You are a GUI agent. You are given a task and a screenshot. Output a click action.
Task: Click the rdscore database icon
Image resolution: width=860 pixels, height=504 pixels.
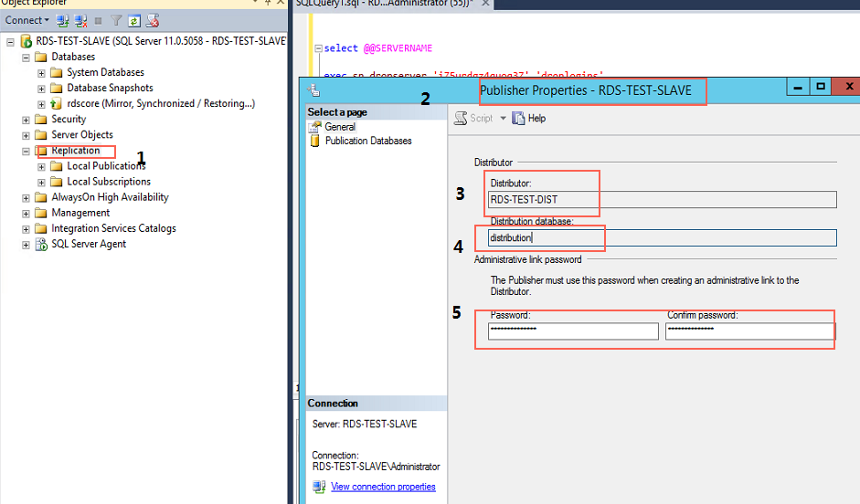(56, 103)
